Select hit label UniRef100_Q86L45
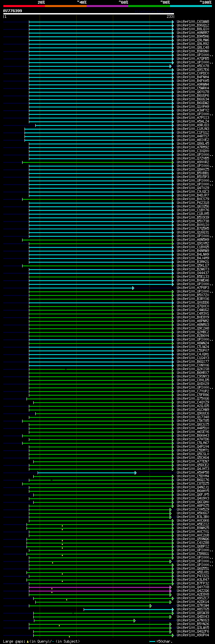 click(193, 144)
